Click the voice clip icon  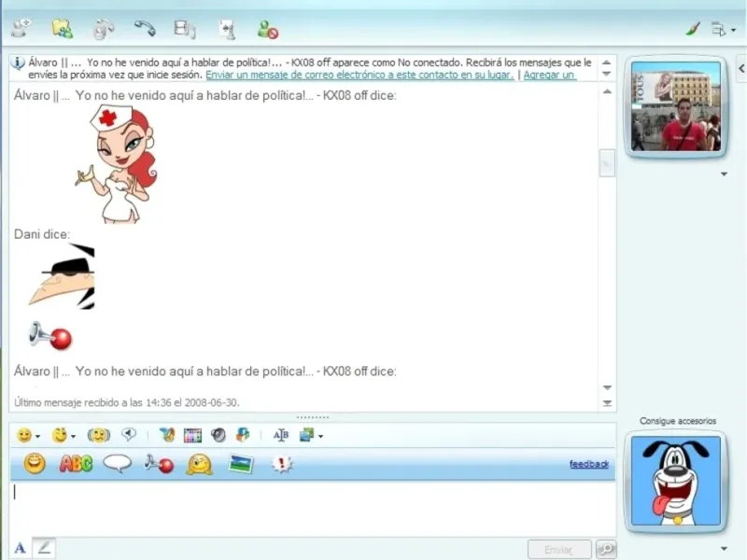click(x=129, y=434)
